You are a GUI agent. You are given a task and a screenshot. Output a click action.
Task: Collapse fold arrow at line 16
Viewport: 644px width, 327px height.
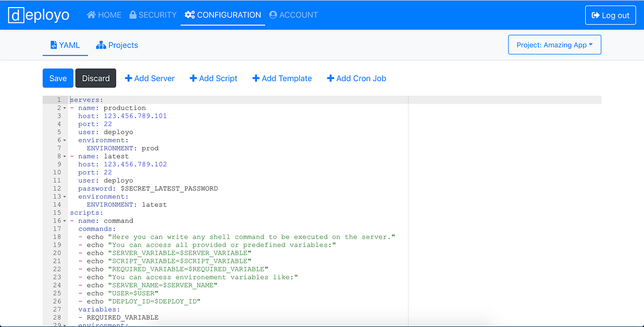[65, 221]
